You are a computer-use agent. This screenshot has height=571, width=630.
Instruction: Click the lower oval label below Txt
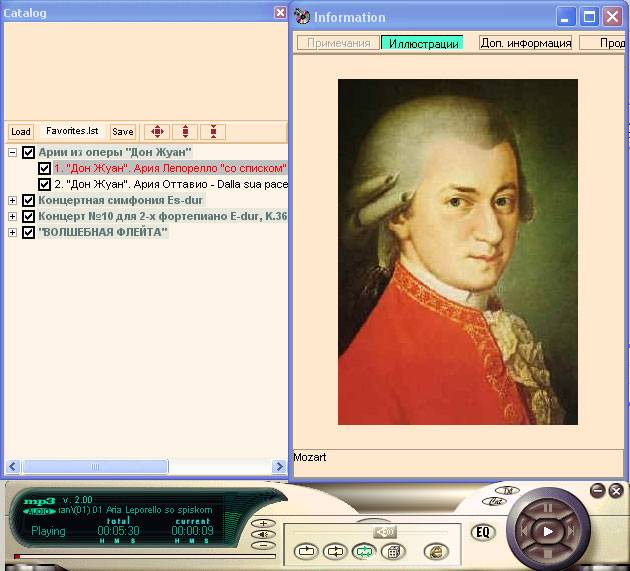coord(494,501)
